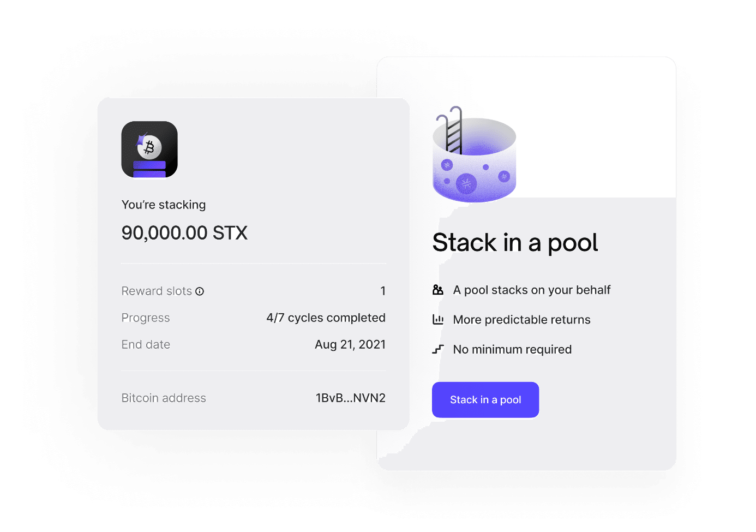The image size is (756, 532).
Task: Click the "A pool stacks on your behalf" text
Action: point(532,290)
